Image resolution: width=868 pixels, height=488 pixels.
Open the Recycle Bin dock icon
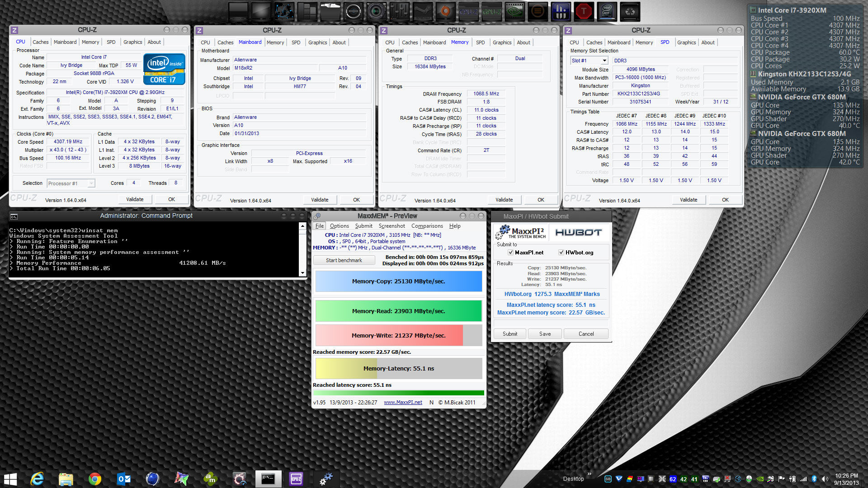(630, 12)
